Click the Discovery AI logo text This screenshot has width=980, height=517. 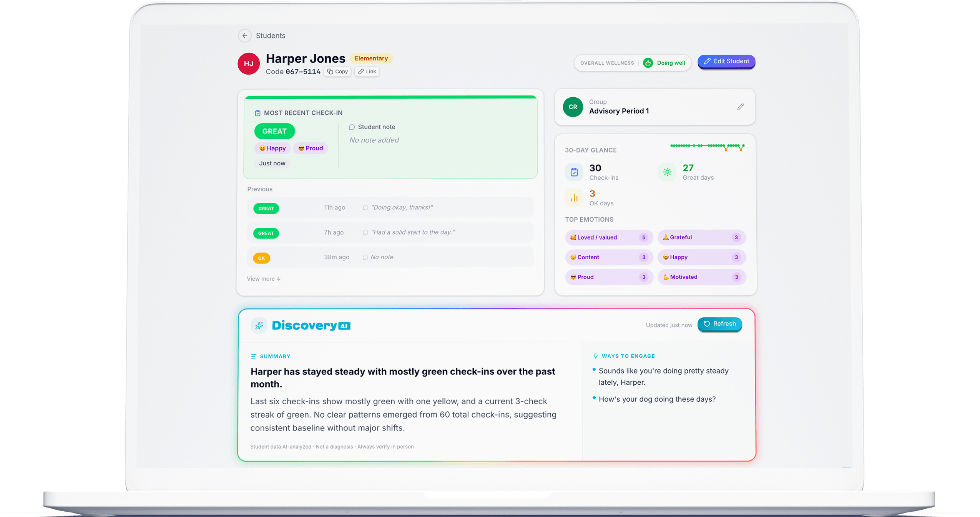tap(311, 325)
